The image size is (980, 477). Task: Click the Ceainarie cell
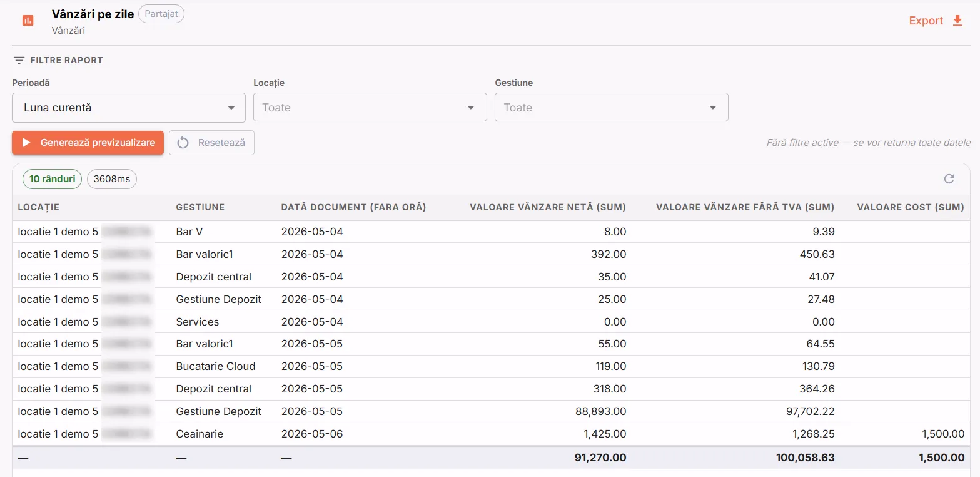[200, 434]
